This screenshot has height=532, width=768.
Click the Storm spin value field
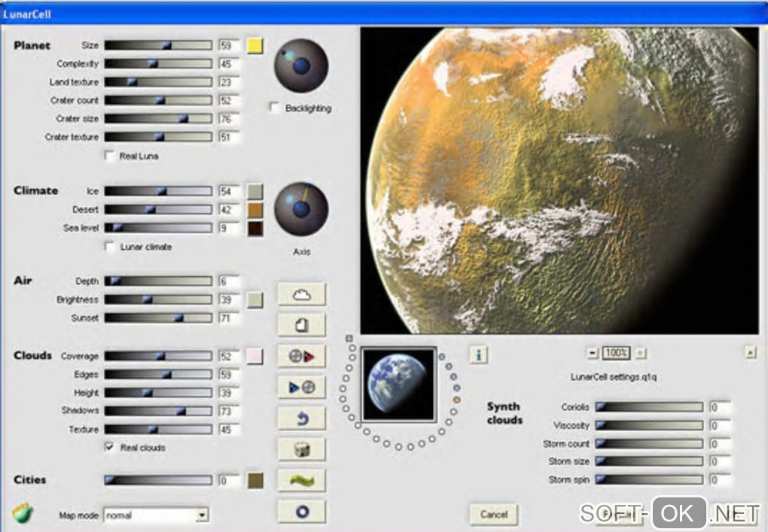(x=720, y=480)
